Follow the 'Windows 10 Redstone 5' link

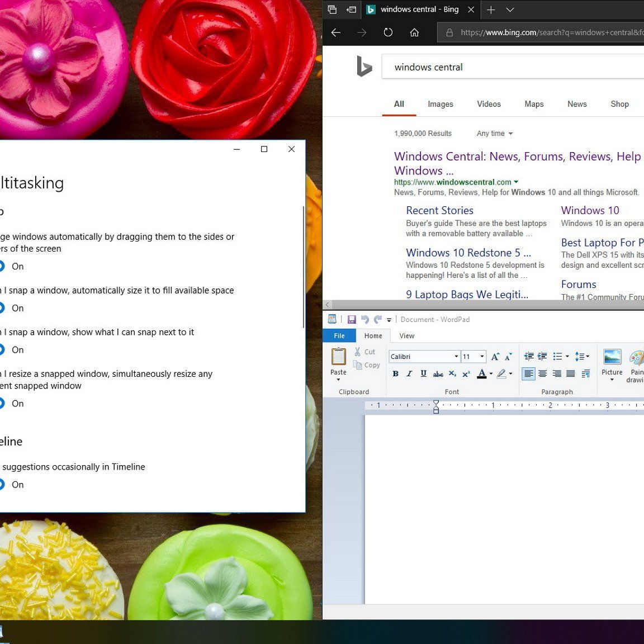468,253
